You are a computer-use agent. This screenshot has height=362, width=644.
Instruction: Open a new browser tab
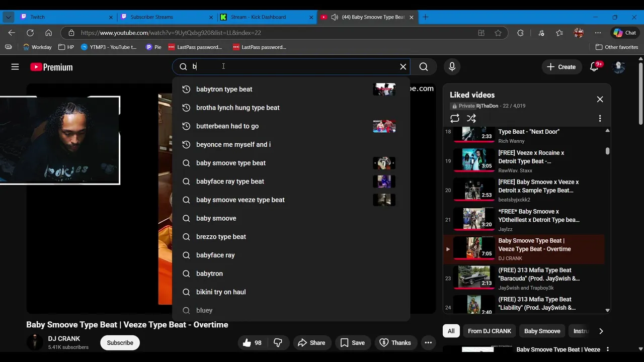tap(425, 17)
